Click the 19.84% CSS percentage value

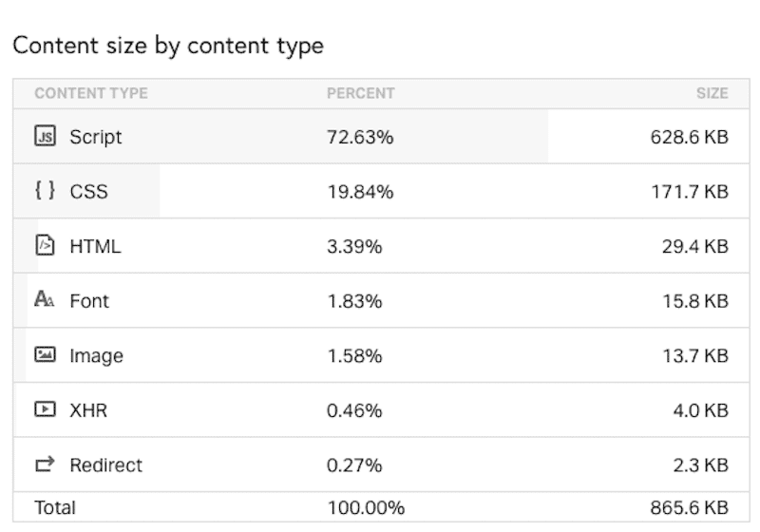click(x=360, y=192)
